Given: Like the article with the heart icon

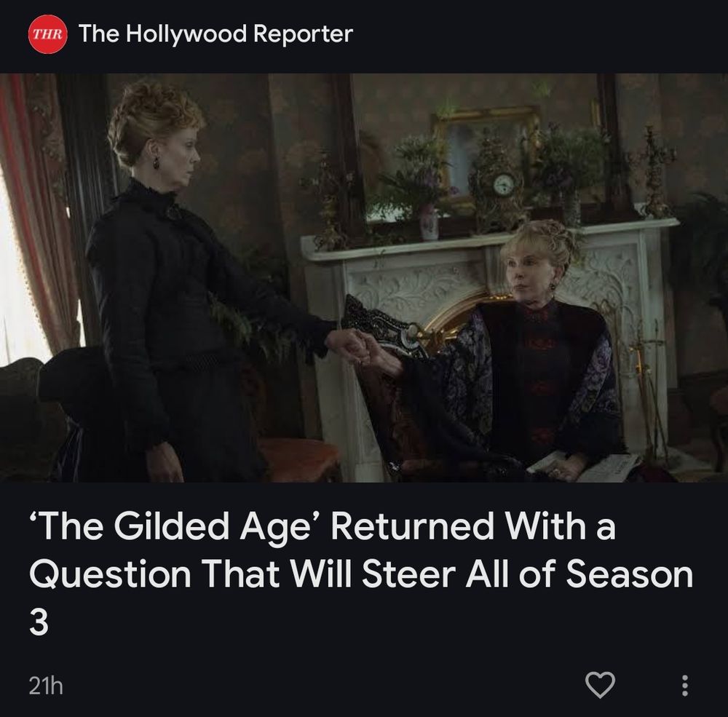Looking at the screenshot, I should click(x=600, y=685).
